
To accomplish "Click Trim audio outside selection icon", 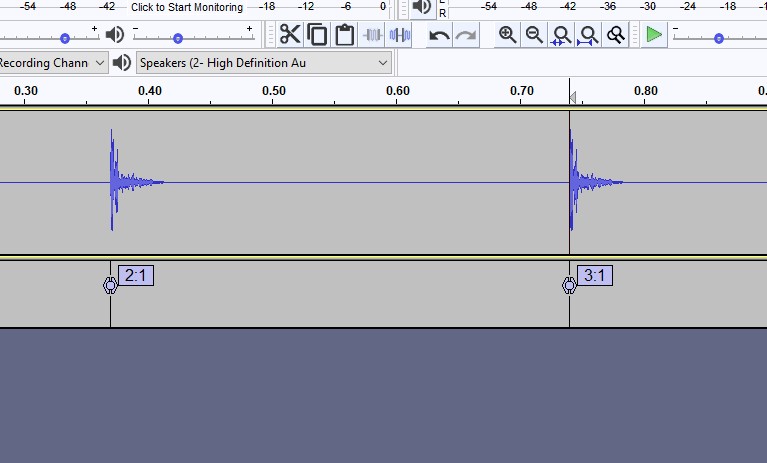I will [373, 36].
